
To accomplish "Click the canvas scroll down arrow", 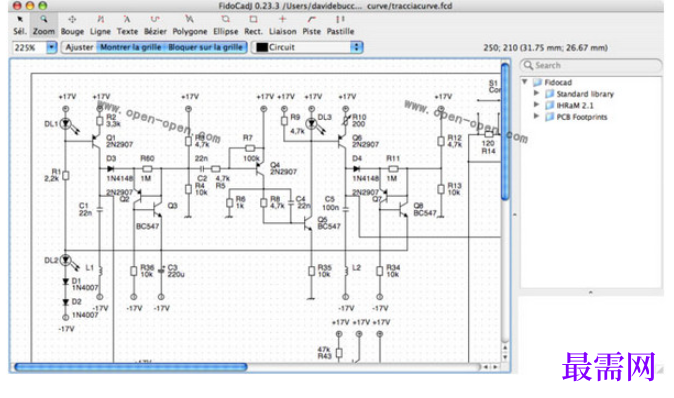I will pos(506,357).
